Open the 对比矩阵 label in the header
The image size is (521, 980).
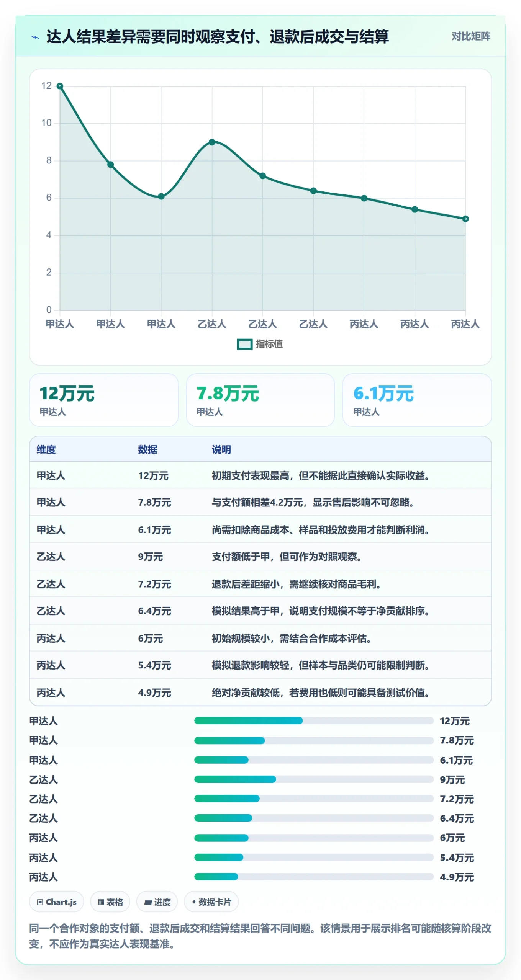pos(471,36)
